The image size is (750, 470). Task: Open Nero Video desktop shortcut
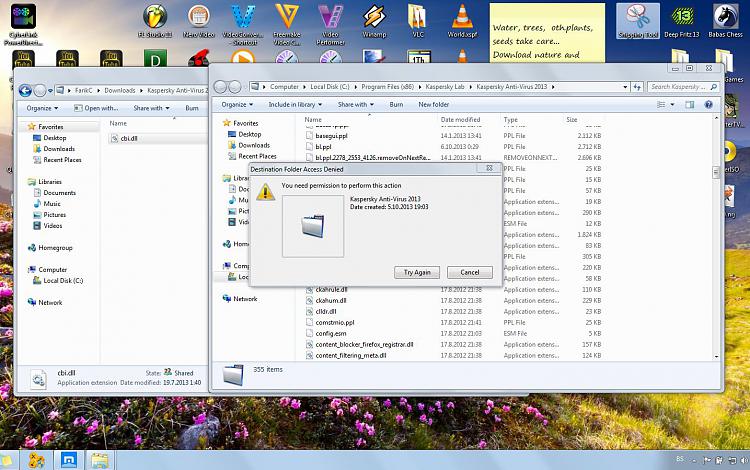click(x=199, y=22)
